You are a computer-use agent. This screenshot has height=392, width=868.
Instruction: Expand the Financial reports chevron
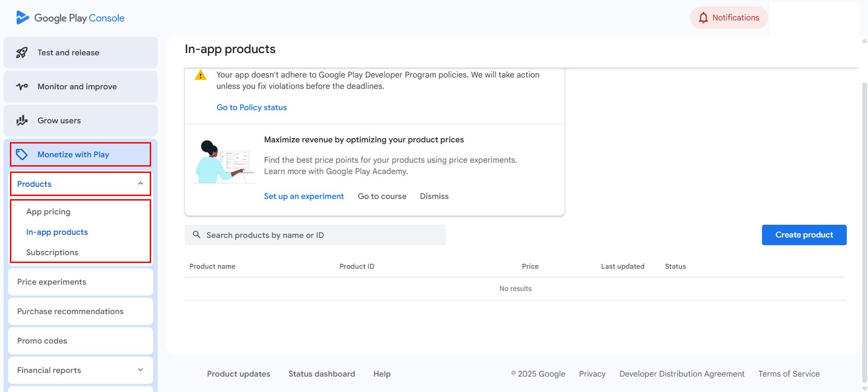(x=140, y=370)
